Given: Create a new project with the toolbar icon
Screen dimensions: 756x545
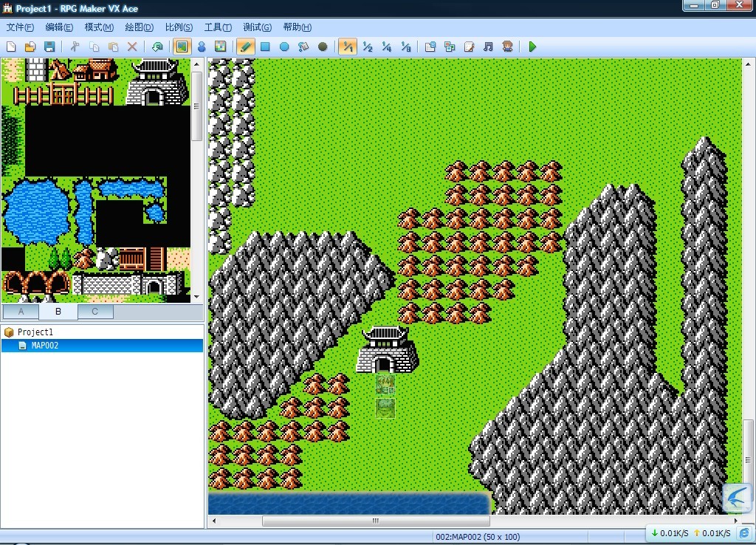Looking at the screenshot, I should point(11,47).
